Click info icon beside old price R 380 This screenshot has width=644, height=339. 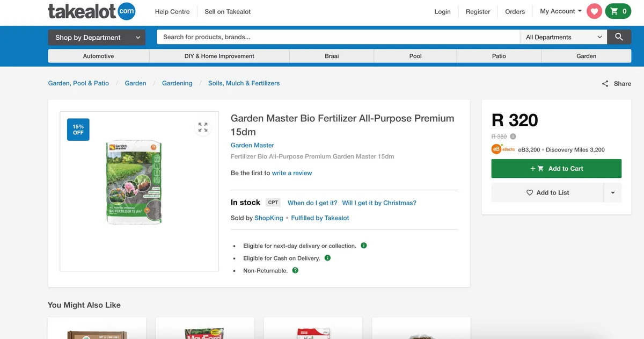pos(513,136)
